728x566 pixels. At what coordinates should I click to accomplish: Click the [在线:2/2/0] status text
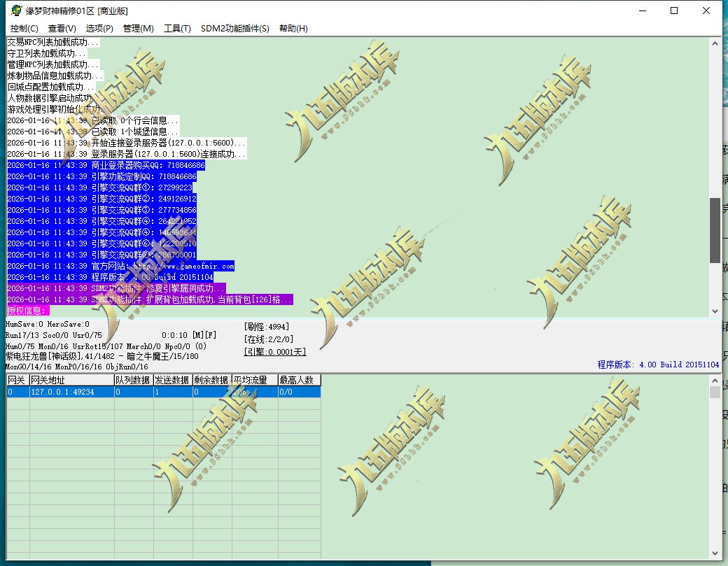(268, 339)
